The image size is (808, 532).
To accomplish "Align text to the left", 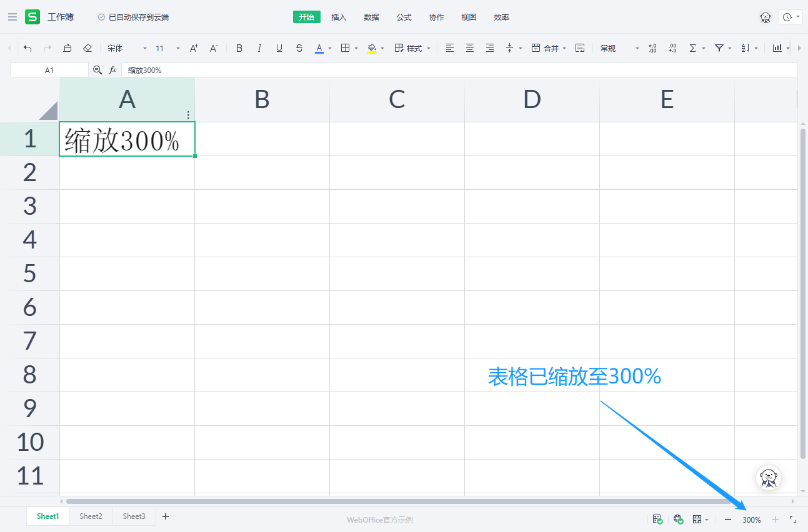I will pyautogui.click(x=450, y=48).
